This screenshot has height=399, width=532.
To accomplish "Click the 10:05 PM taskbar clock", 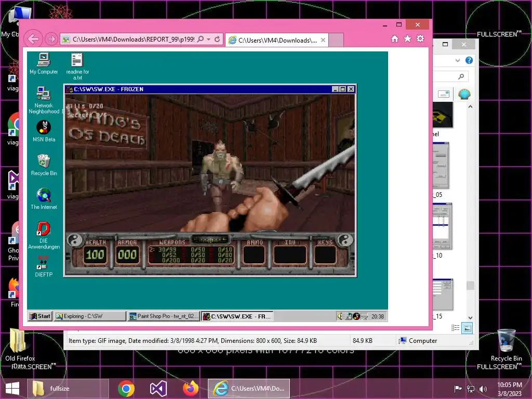I will point(509,389).
